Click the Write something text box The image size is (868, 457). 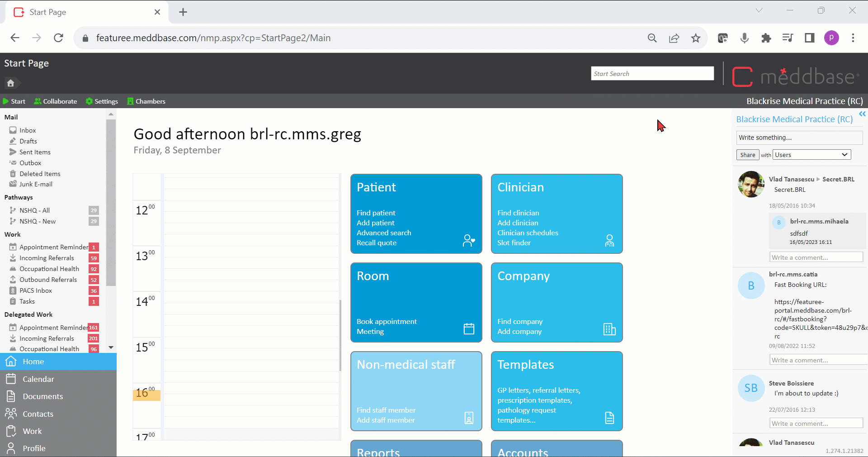coord(799,138)
